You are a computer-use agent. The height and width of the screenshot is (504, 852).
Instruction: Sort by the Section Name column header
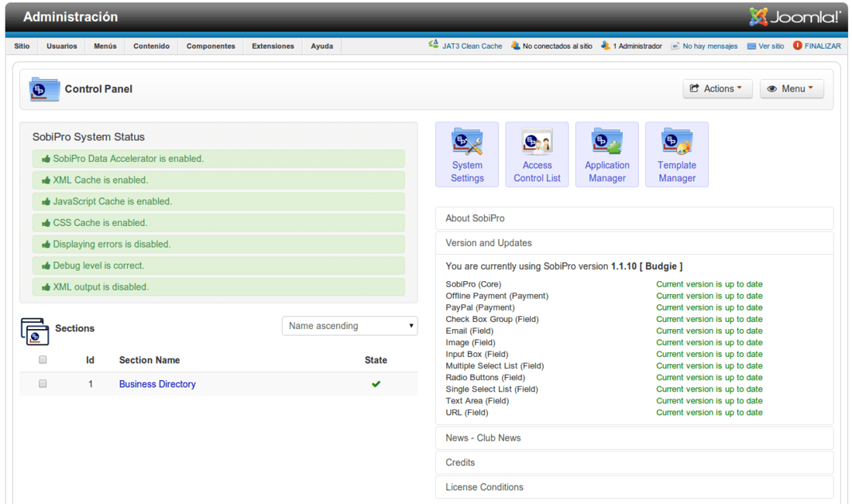(149, 360)
